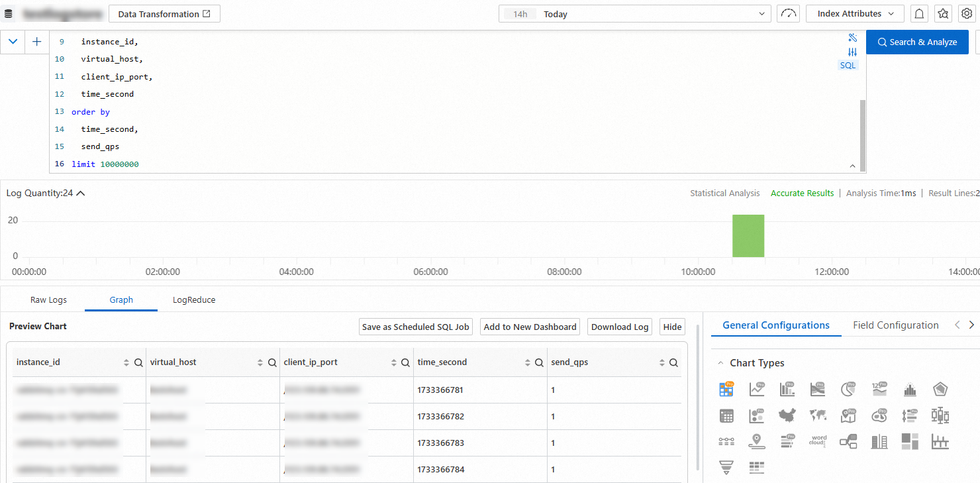Select the line chart type
Image resolution: width=980 pixels, height=483 pixels.
point(757,390)
